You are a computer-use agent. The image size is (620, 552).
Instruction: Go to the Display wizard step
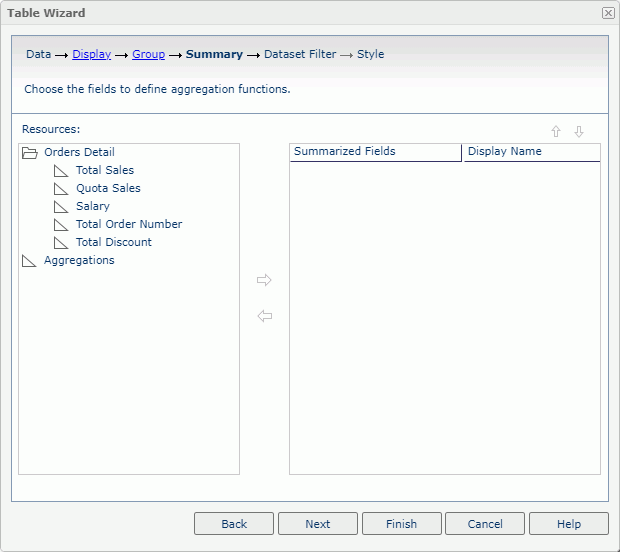91,54
